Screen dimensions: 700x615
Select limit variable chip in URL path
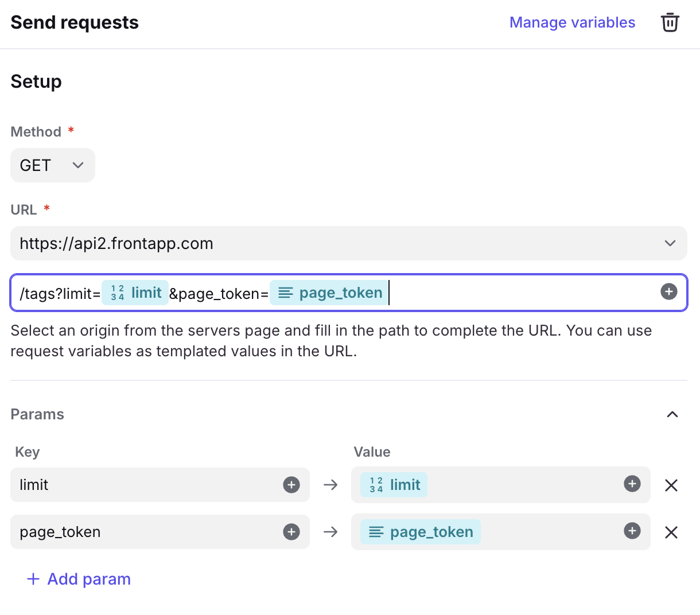pos(135,293)
